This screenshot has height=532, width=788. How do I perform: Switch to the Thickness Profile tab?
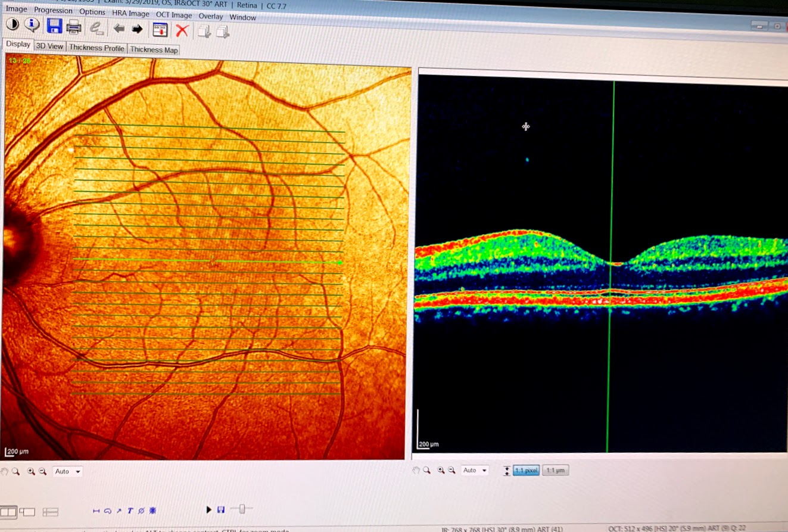click(x=96, y=48)
